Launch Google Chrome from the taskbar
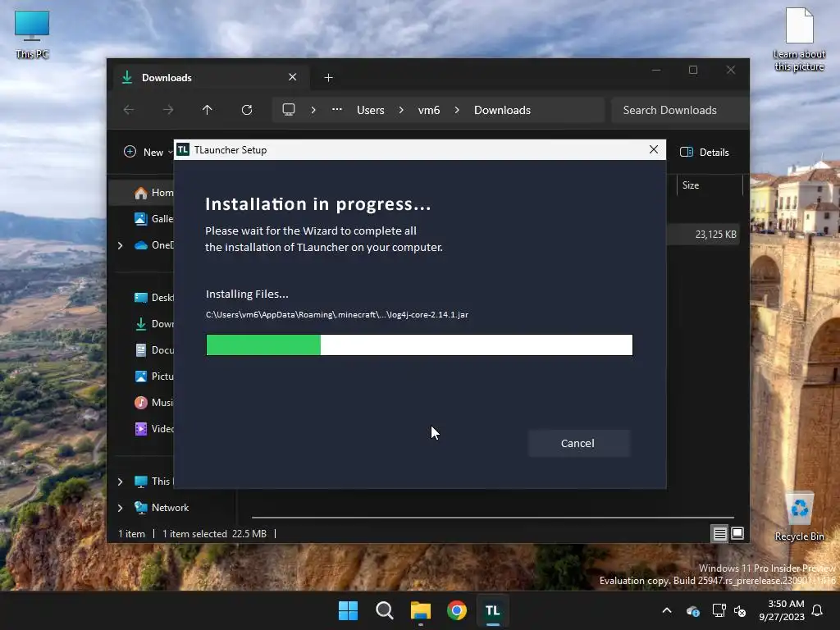 [457, 610]
